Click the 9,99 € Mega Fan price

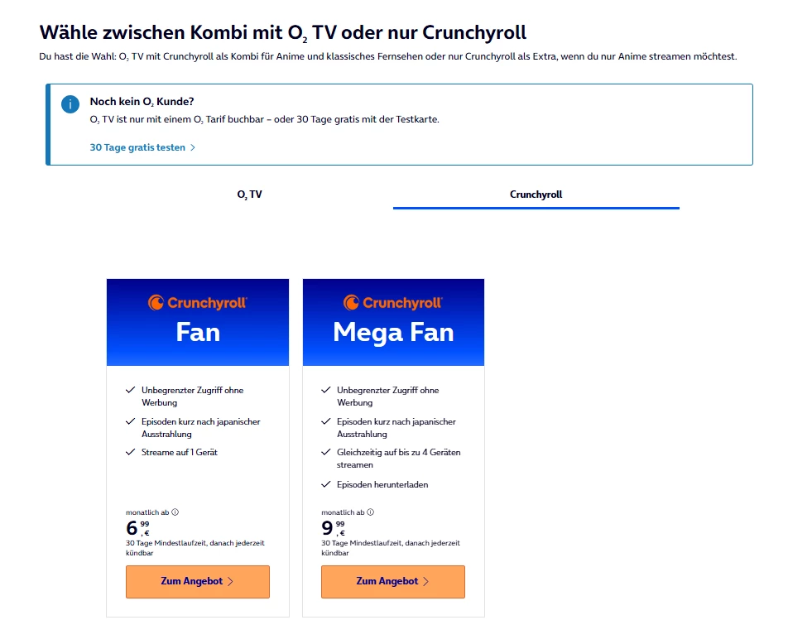[x=333, y=528]
